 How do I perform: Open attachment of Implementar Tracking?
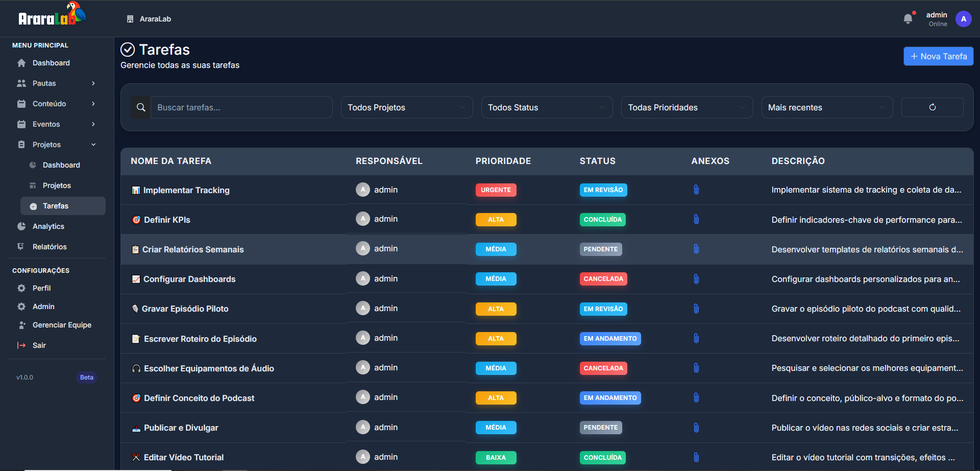point(696,190)
